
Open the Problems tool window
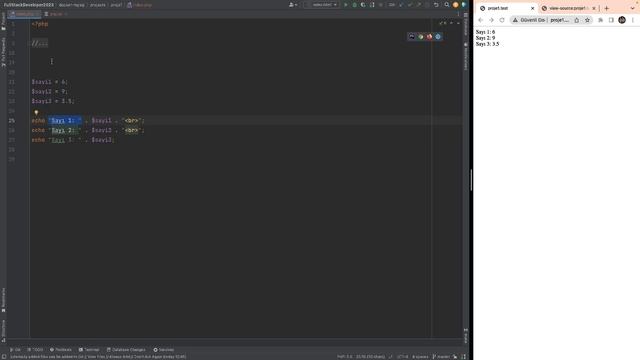click(61, 350)
